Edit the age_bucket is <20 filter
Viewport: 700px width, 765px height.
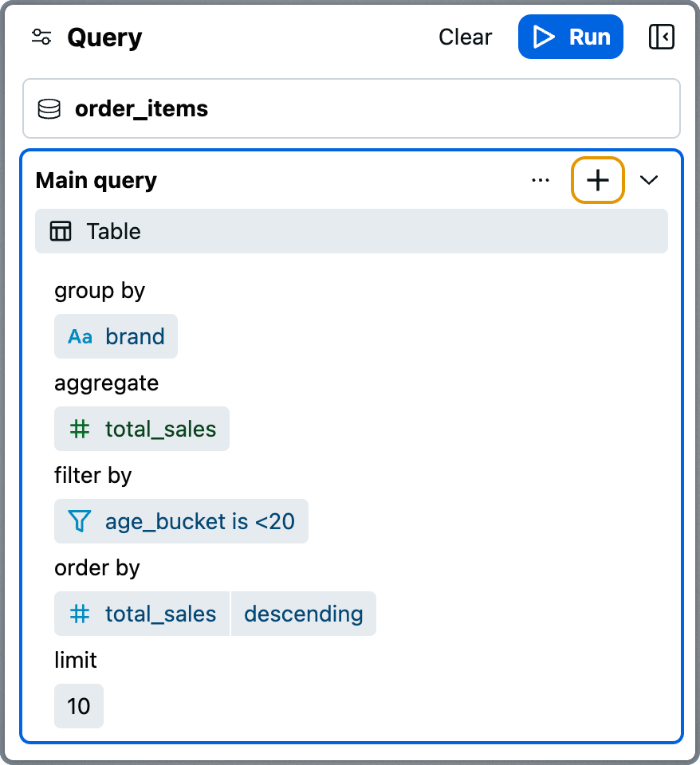(x=181, y=521)
